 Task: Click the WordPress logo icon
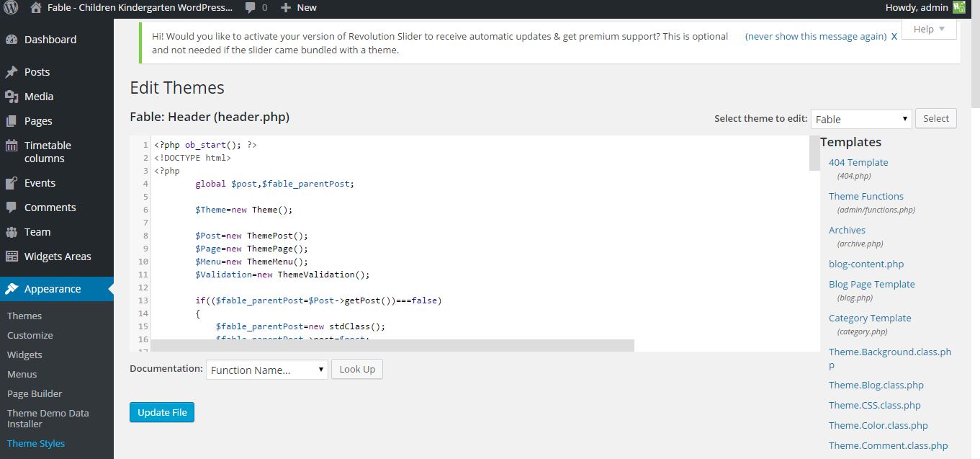pyautogui.click(x=12, y=8)
